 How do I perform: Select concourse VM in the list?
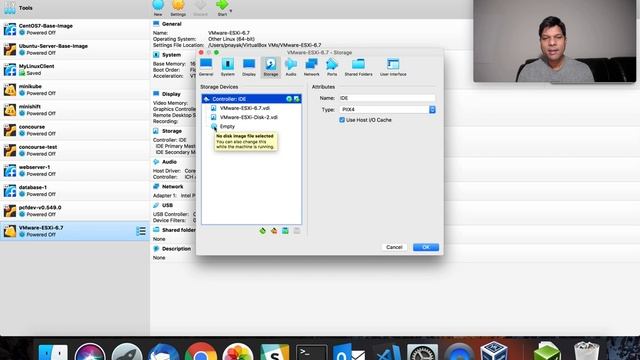[75, 130]
